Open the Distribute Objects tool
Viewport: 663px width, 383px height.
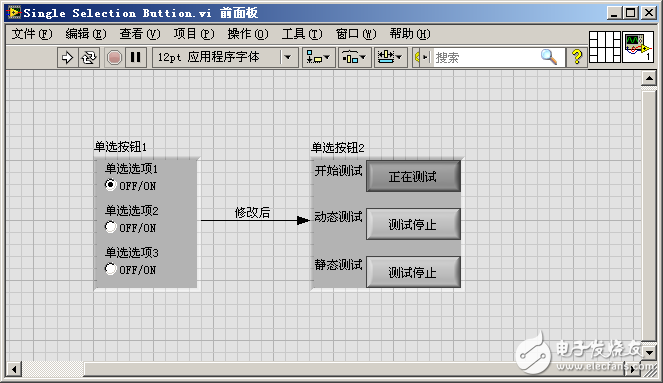tap(354, 57)
